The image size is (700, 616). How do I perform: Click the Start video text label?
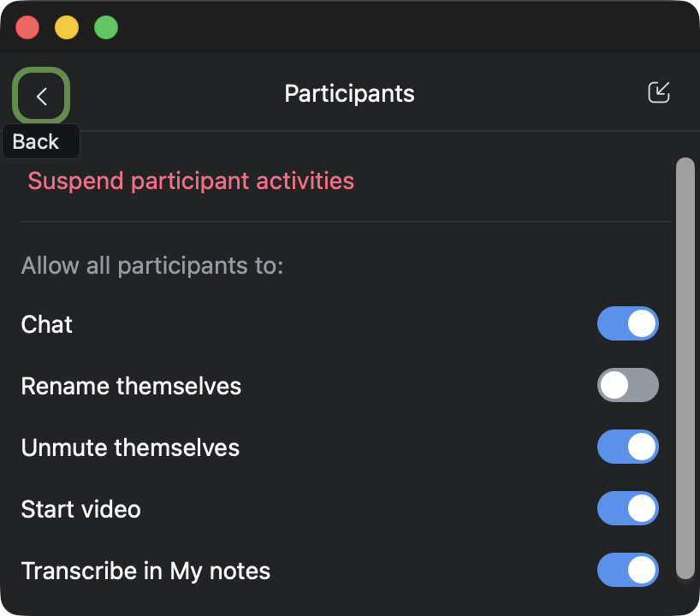coord(80,510)
